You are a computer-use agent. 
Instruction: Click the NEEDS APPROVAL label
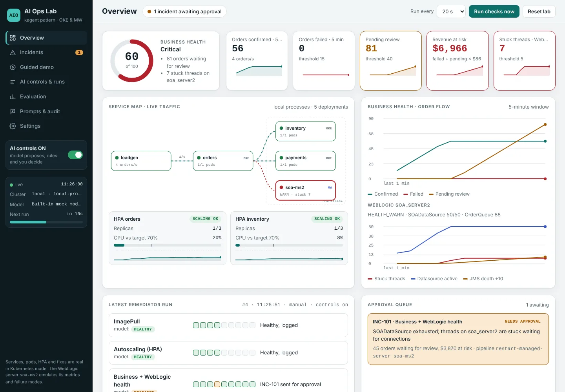[x=523, y=321]
